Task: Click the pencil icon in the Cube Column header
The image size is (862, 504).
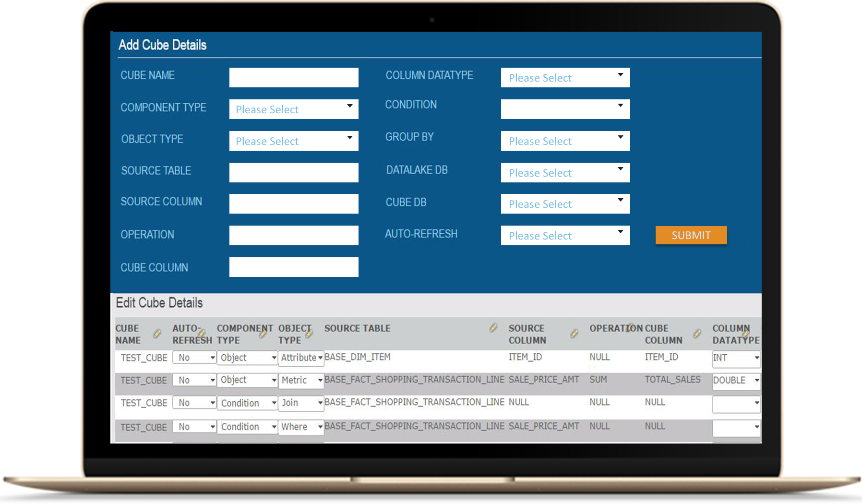Action: (x=697, y=334)
